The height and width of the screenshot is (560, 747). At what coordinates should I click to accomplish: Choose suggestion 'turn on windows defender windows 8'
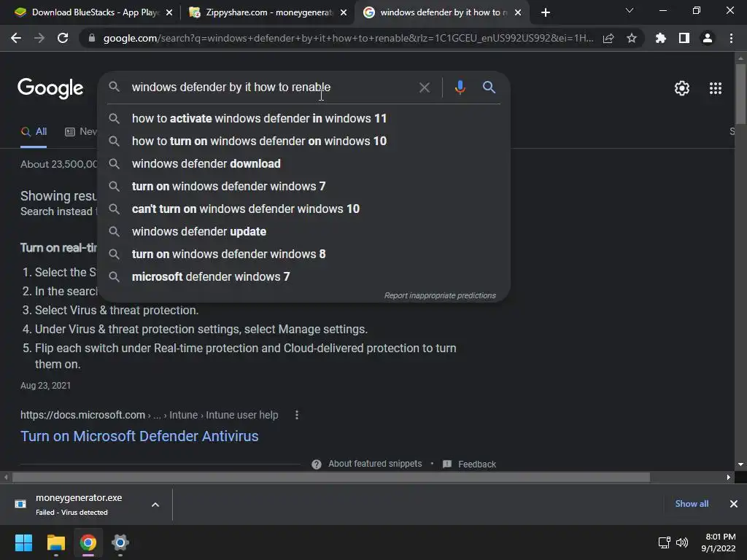point(304,254)
